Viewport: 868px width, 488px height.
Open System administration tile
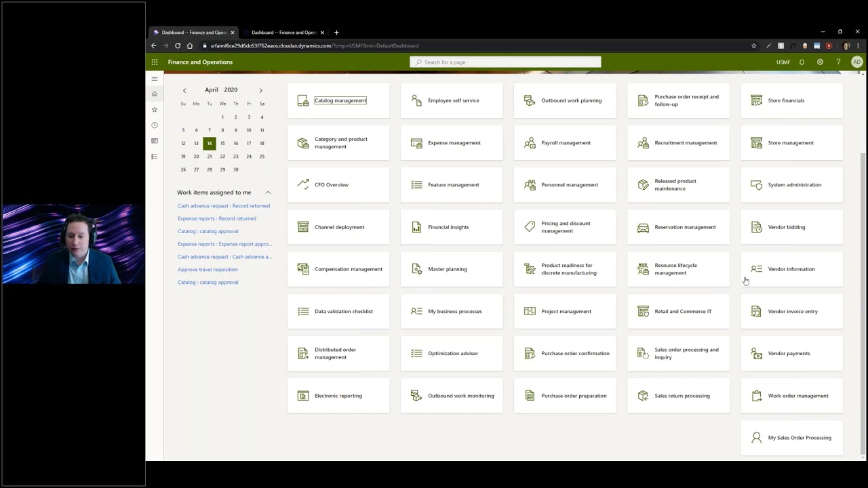click(x=792, y=184)
